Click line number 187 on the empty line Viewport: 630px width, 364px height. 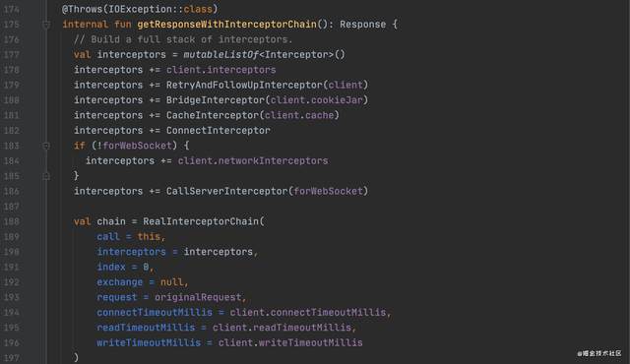pos(11,207)
